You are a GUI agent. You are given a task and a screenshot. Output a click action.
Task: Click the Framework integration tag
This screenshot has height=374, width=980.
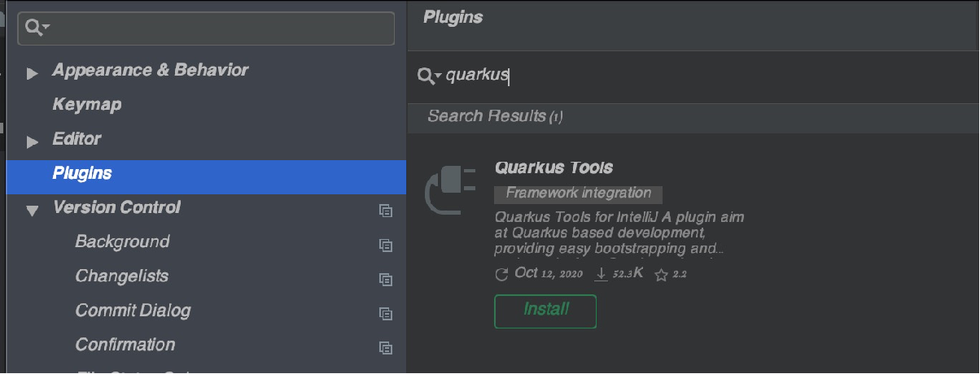point(578,194)
